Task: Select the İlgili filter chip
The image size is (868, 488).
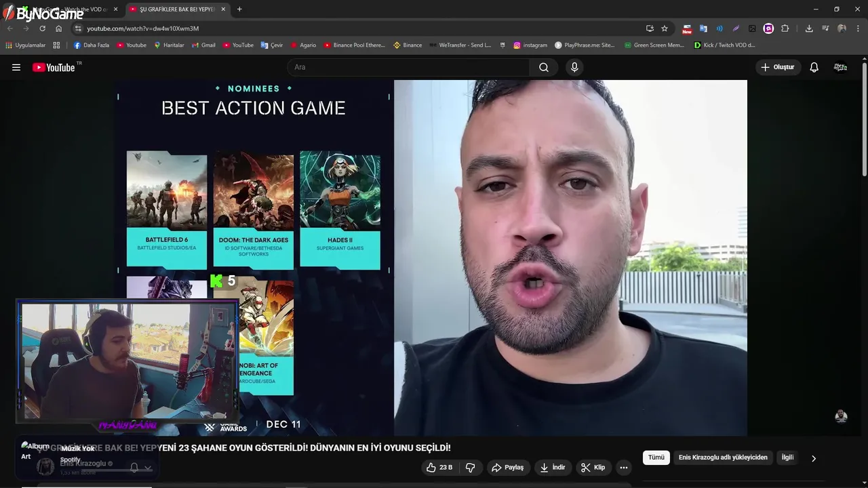Action: click(x=787, y=457)
